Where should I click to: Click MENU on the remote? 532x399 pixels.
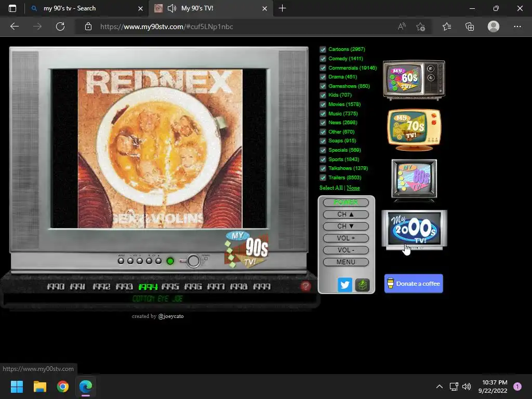pos(345,262)
